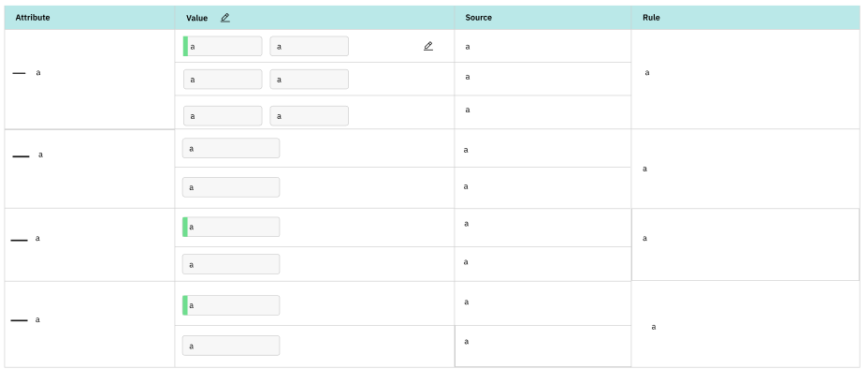Viewport: 868px width, 369px height.
Task: Collapse the second attribute group dash icon
Action: 21,156
